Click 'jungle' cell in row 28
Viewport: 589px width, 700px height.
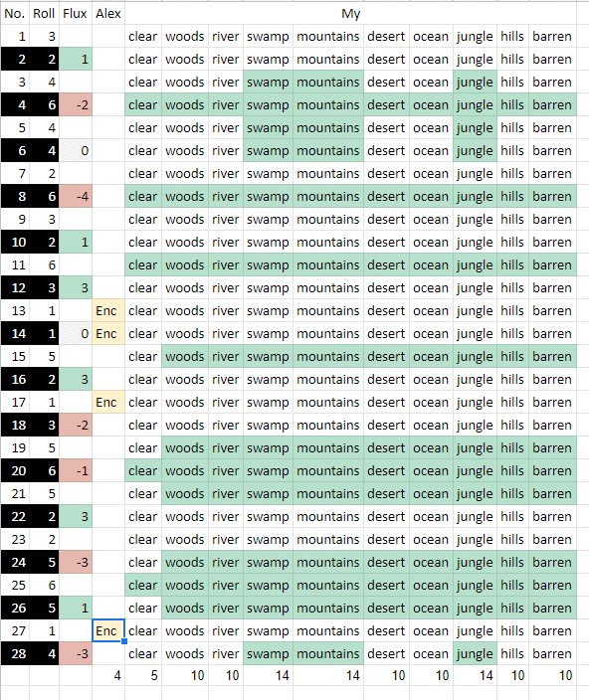click(x=476, y=653)
